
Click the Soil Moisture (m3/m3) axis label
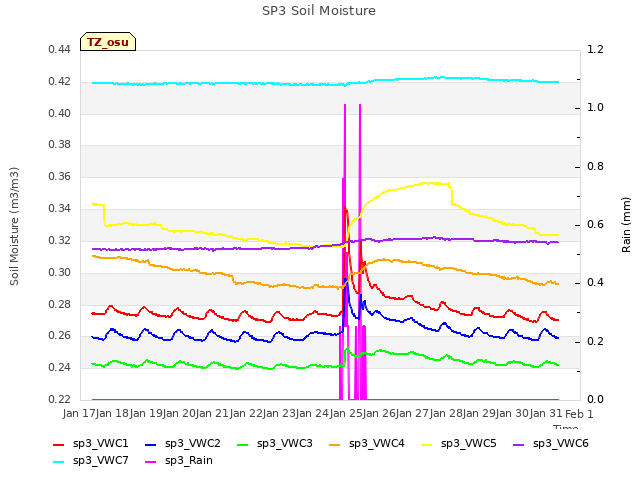(x=14, y=226)
